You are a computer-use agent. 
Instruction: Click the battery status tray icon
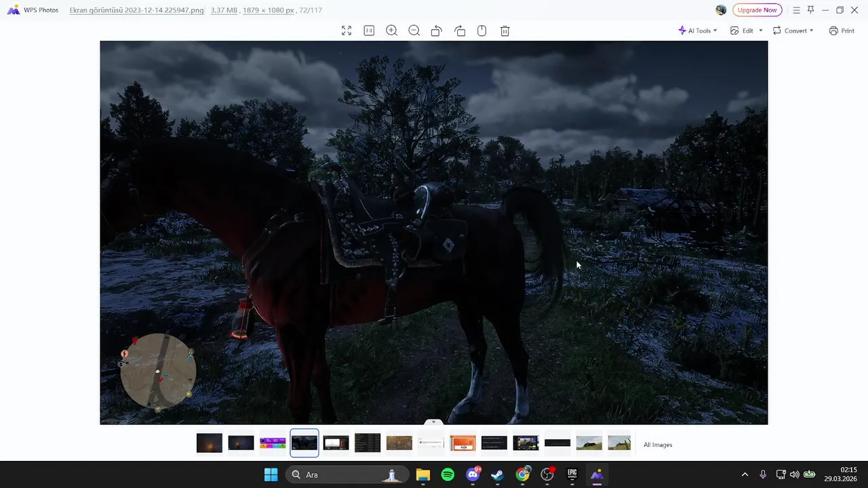[x=809, y=474]
